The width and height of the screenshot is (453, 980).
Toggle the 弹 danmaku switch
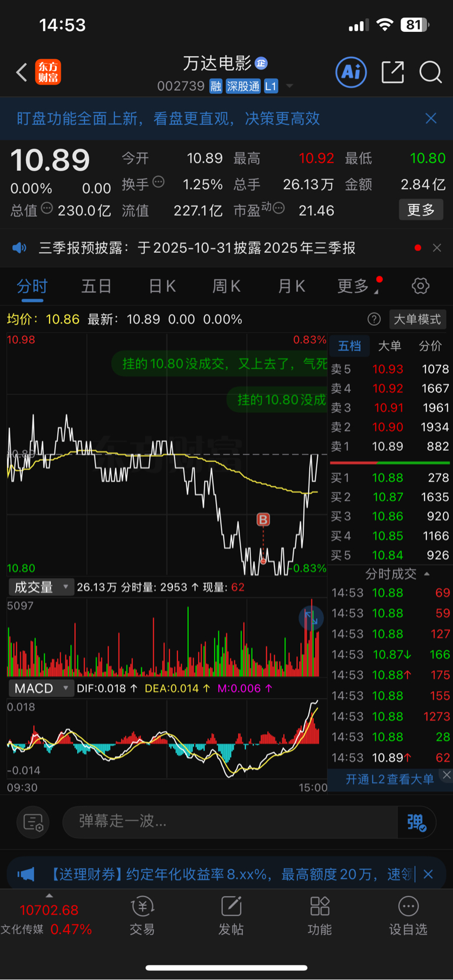[x=416, y=822]
